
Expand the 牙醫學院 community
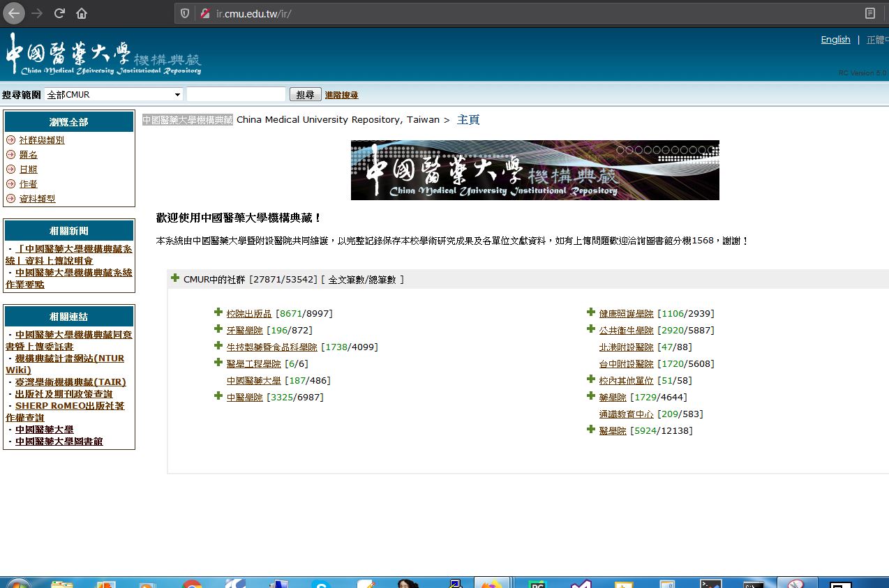[218, 329]
